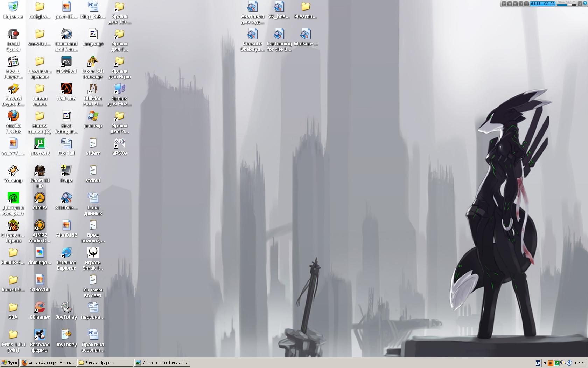Click the eject button on the mini player
This screenshot has width=588, height=368.
(x=580, y=4)
